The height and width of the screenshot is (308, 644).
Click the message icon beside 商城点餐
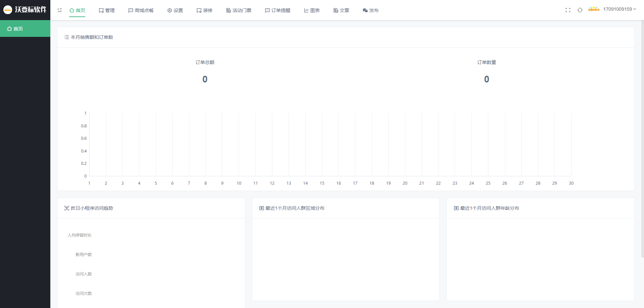130,10
